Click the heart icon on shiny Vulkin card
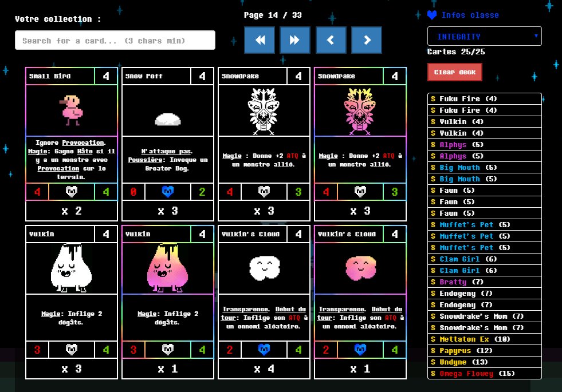 (x=168, y=350)
